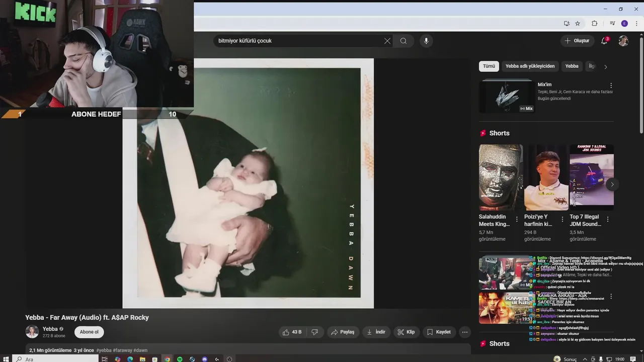
Task: Open the Chrome profile 'E' avatar
Action: pyautogui.click(x=624, y=23)
